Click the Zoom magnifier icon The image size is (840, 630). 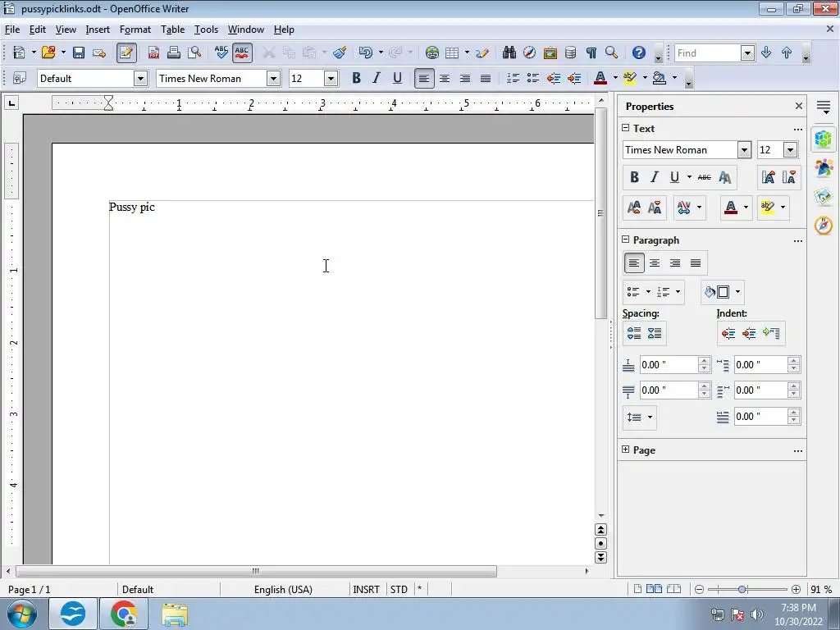[611, 52]
